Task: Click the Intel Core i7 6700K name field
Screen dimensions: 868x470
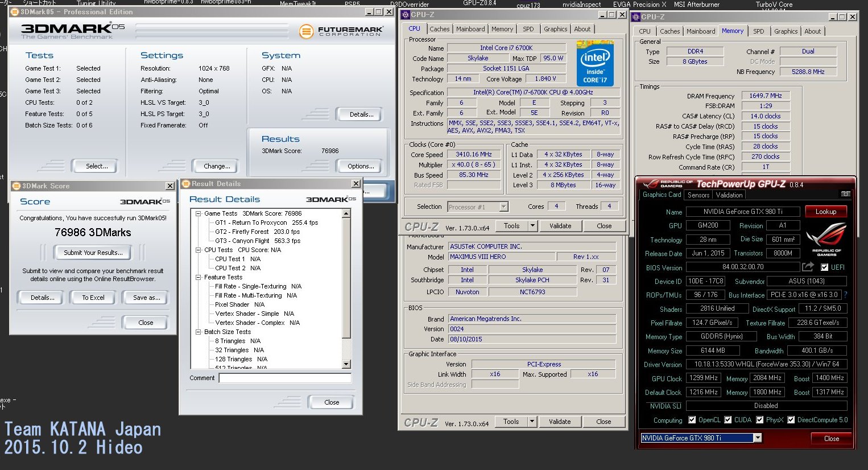Action: click(x=506, y=48)
